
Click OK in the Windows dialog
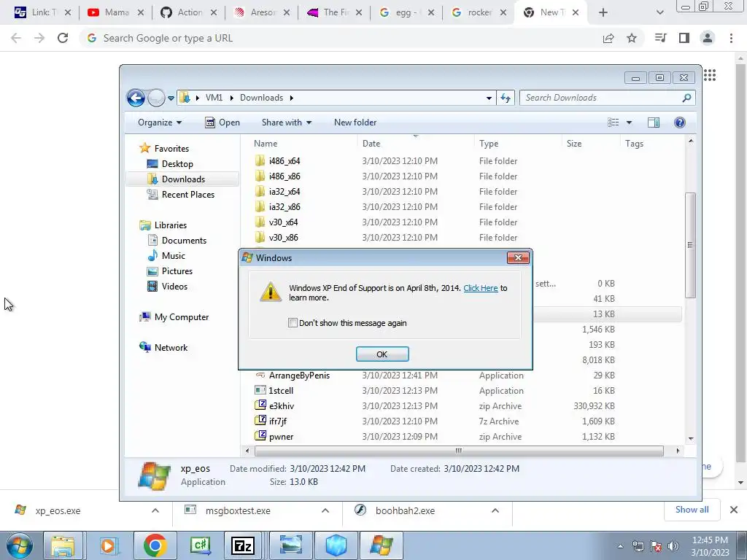coord(382,354)
